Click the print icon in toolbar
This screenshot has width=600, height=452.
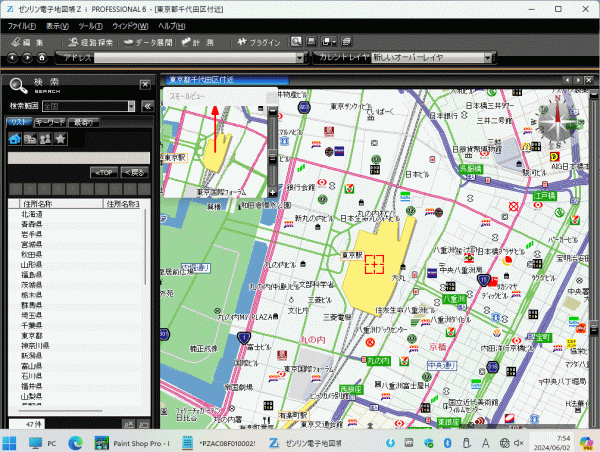click(311, 41)
